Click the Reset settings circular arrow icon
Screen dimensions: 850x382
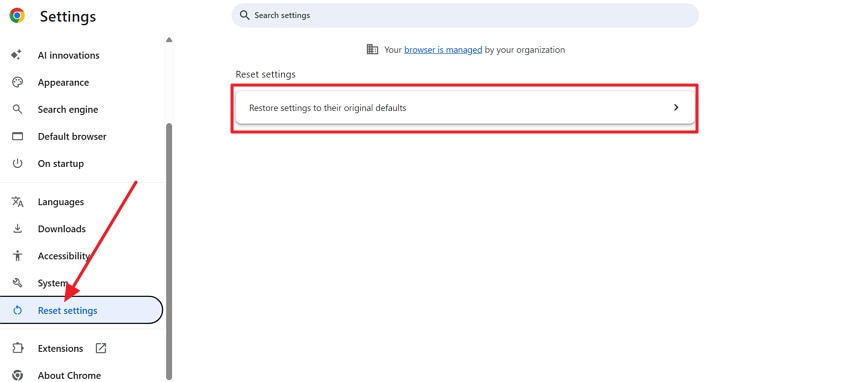[x=17, y=310]
